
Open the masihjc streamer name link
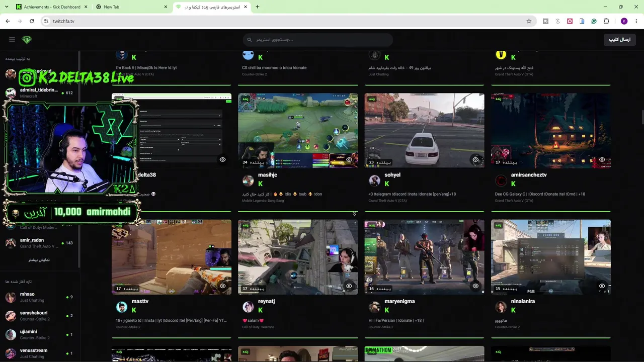point(268,175)
